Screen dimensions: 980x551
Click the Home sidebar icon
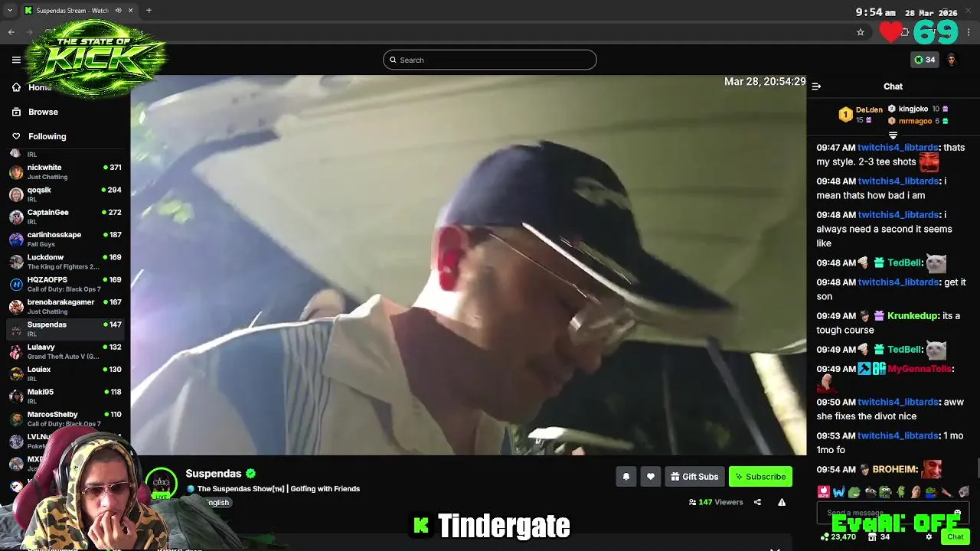click(16, 87)
